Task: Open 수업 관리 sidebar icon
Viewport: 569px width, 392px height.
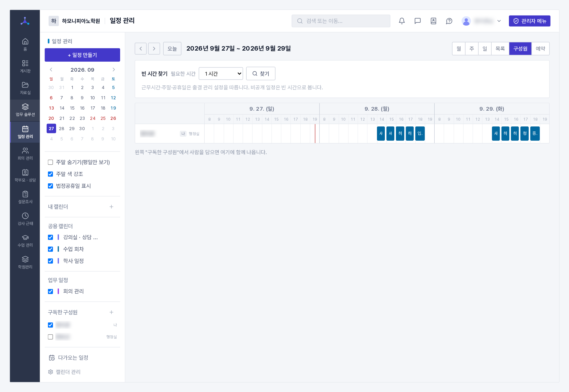Action: (25, 241)
